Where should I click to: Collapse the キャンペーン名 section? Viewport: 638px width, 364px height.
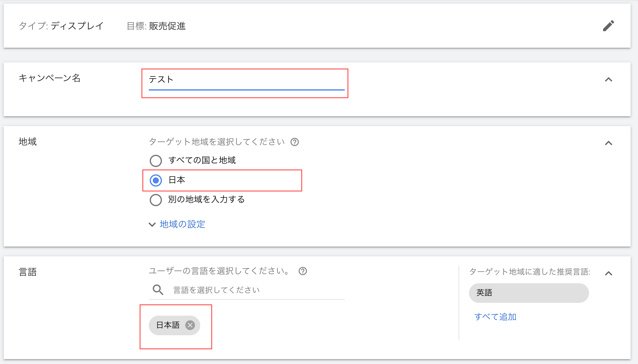608,80
